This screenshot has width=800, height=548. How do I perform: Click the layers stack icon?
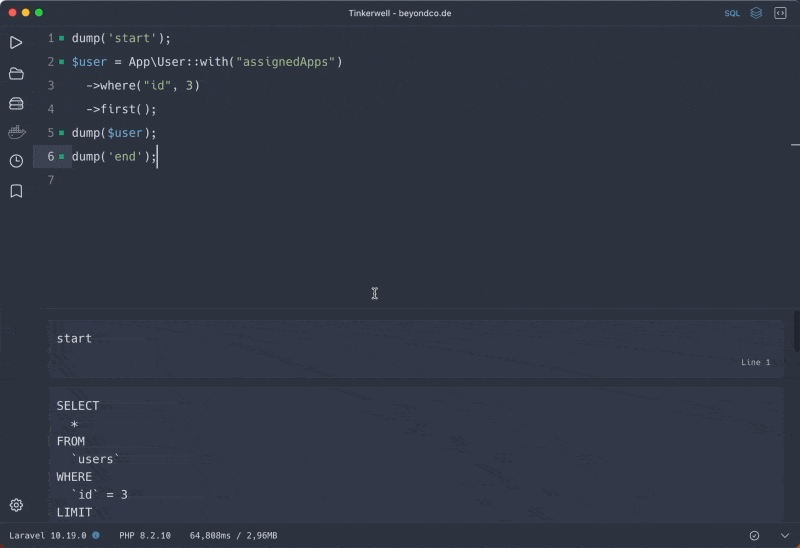point(756,13)
